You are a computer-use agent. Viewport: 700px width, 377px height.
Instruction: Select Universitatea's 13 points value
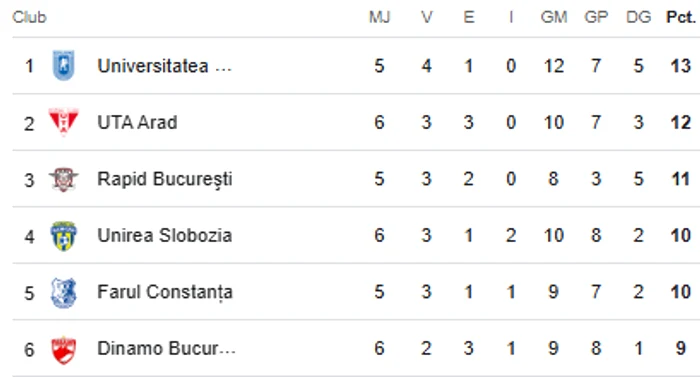680,66
